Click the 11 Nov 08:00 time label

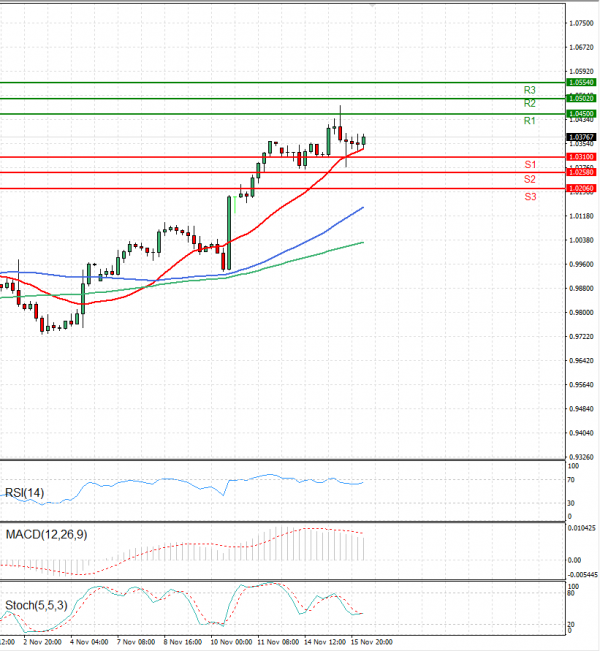click(278, 642)
